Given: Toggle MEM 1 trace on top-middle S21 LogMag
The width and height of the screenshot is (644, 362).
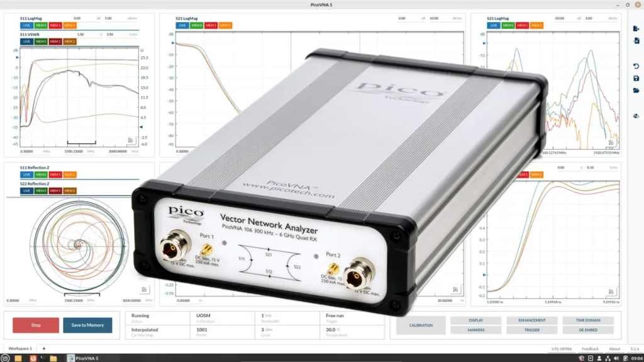Looking at the screenshot, I should coord(211,25).
